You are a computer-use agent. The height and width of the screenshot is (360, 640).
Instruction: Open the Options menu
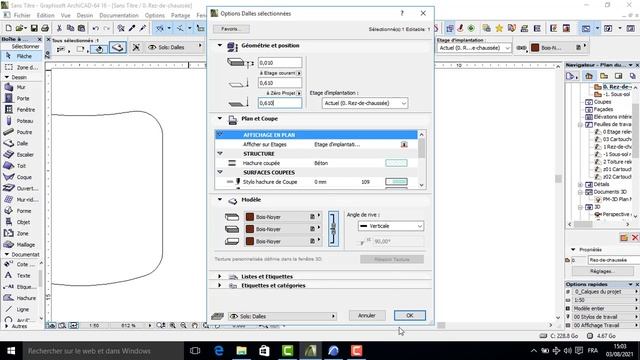click(x=155, y=16)
